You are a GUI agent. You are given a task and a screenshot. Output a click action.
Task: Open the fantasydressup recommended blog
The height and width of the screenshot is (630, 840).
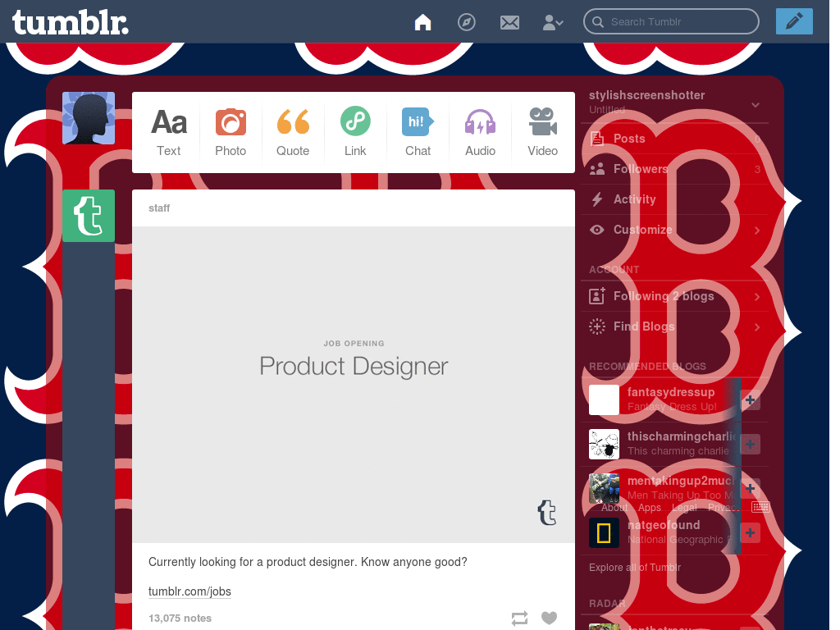tap(671, 392)
